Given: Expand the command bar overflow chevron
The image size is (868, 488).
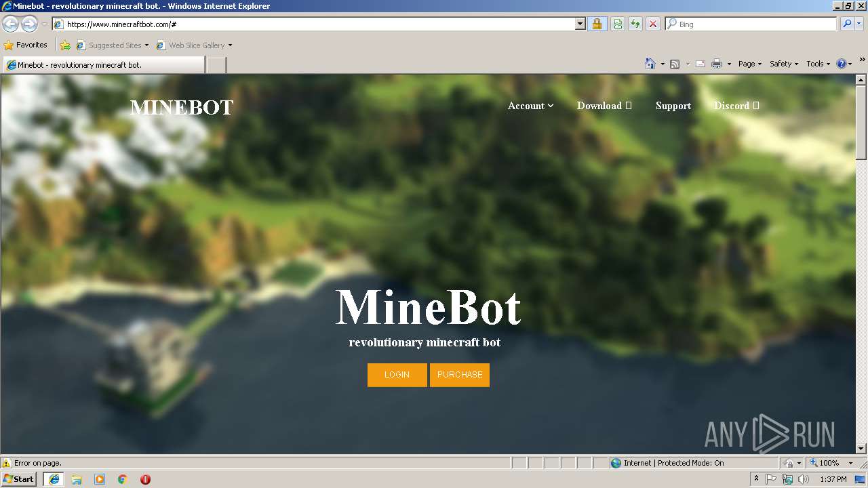Looking at the screenshot, I should click(863, 60).
